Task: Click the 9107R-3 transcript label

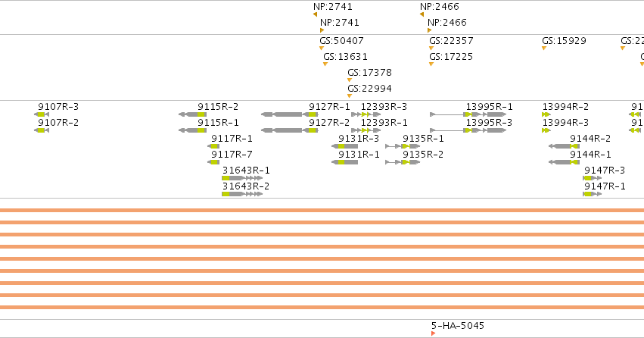Action: 58,107
